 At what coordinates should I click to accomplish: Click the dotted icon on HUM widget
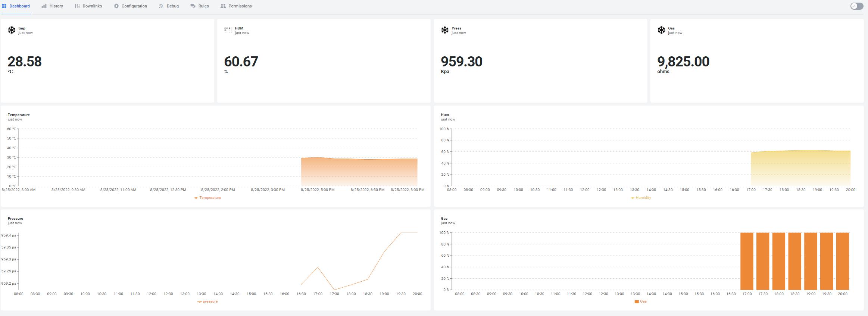coord(228,30)
